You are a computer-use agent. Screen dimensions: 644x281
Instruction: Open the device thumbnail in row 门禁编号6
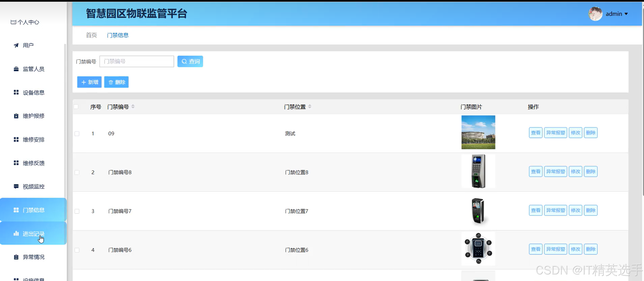[478, 249]
